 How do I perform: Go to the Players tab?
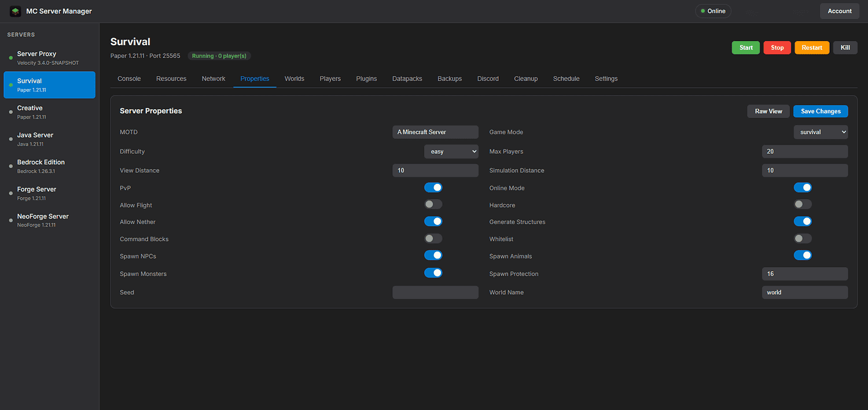[x=330, y=79]
